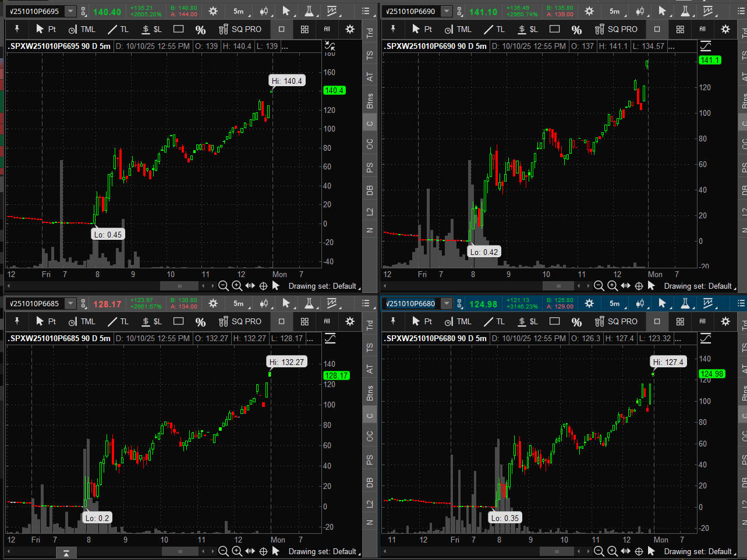This screenshot has height=560, width=747.
Task: Click the horizontal scrollbar thumb under P6690 chart
Action: tap(557, 286)
